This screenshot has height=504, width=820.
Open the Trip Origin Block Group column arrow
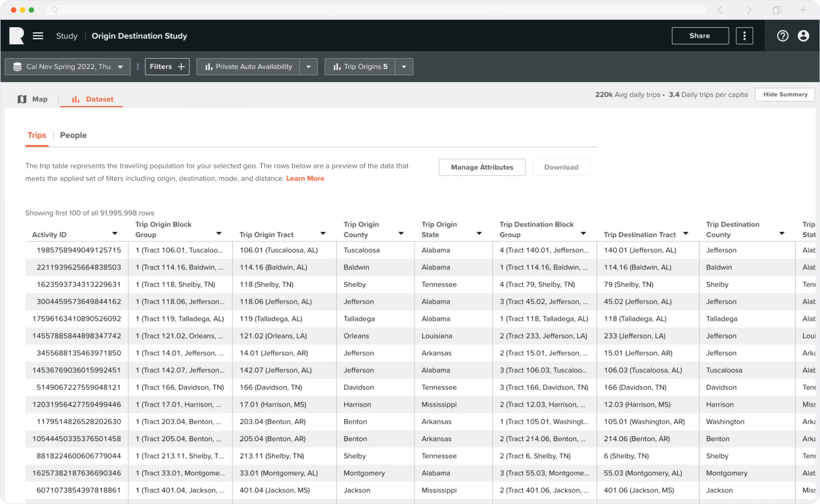(x=219, y=234)
